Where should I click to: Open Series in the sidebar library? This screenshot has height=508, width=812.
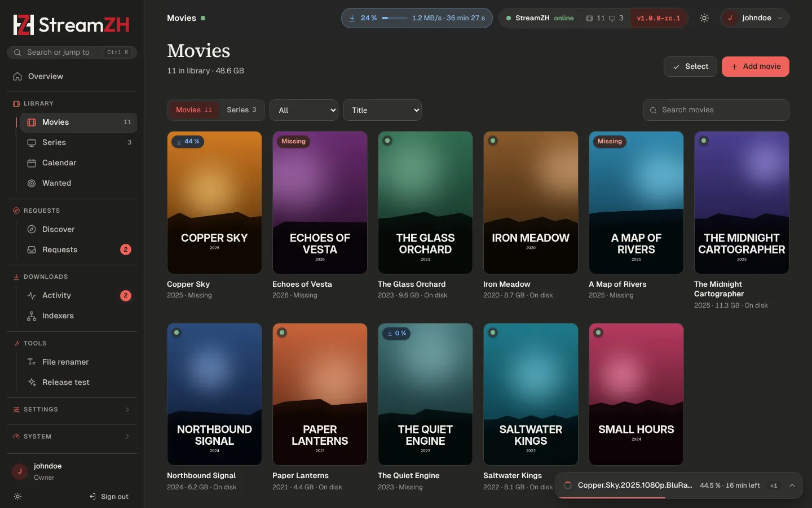[x=78, y=142]
